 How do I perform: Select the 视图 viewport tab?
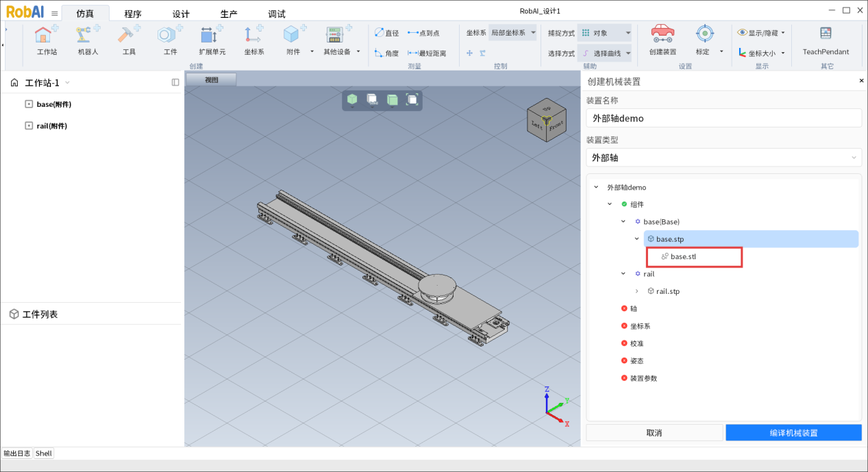point(211,79)
